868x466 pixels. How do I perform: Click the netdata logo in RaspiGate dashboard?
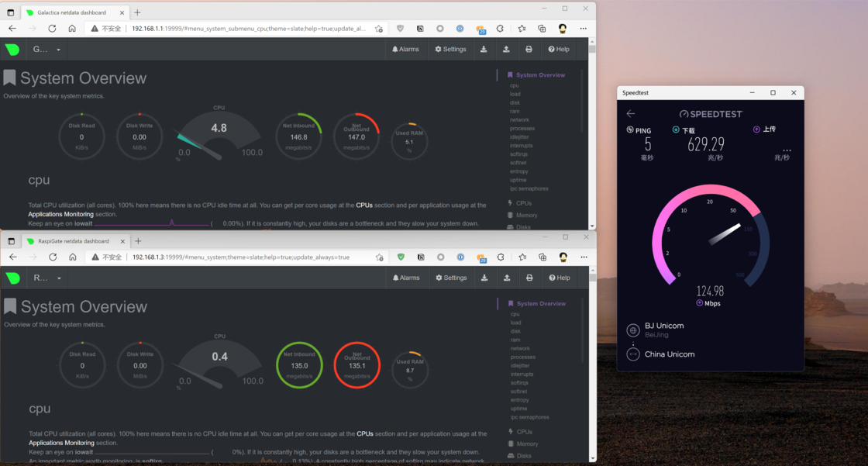[12, 278]
